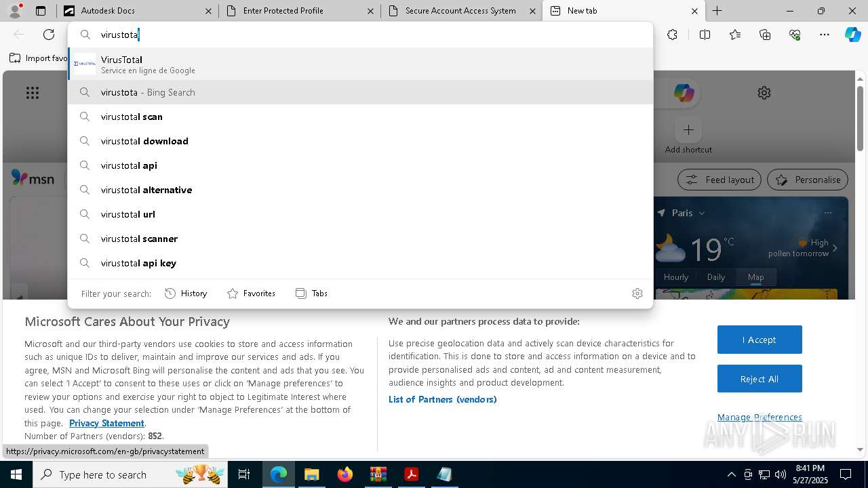Open Browser essentials heart icon
This screenshot has height=488, width=868.
[x=795, y=35]
